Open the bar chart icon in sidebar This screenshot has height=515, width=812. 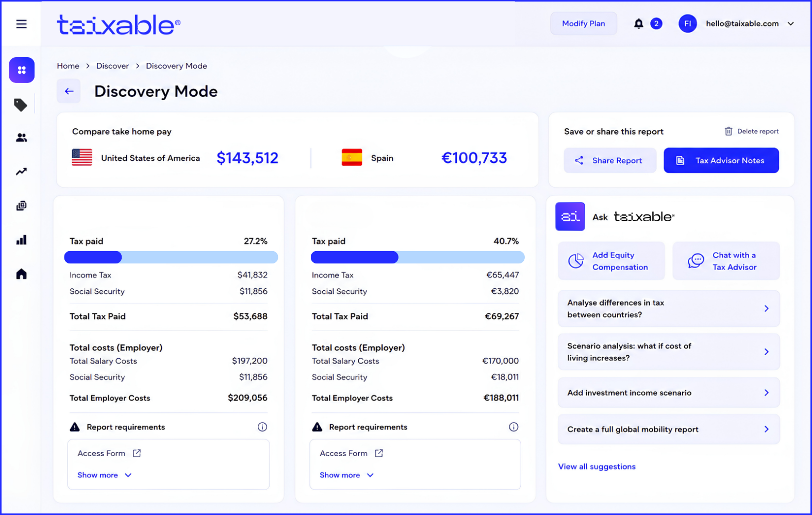pos(21,240)
